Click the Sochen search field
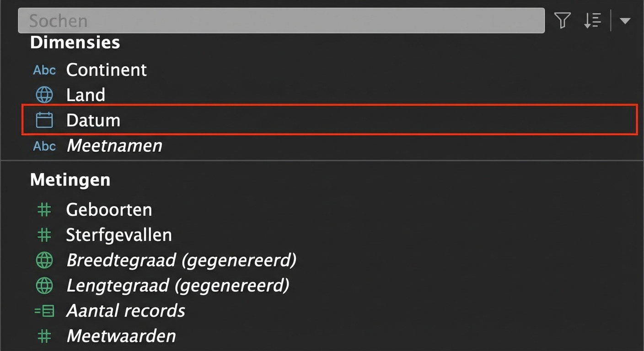The height and width of the screenshot is (351, 644). (x=281, y=21)
